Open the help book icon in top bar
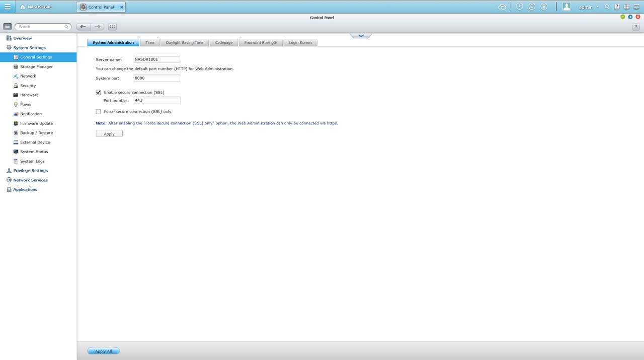644x360 pixels. pyautogui.click(x=617, y=7)
